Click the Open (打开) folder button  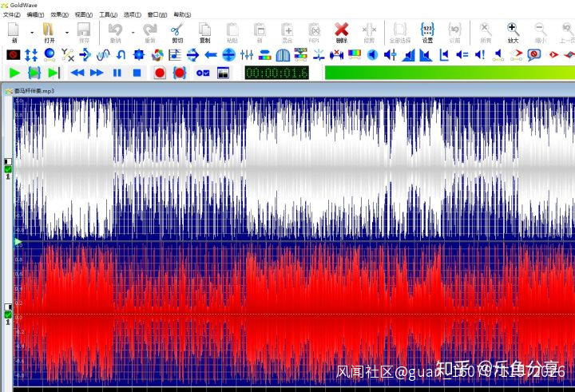click(50, 32)
